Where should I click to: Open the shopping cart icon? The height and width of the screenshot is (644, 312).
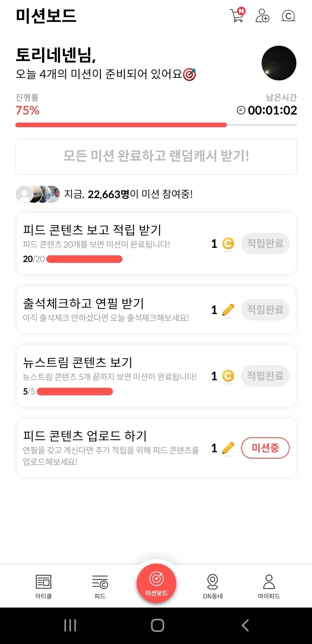tap(237, 15)
